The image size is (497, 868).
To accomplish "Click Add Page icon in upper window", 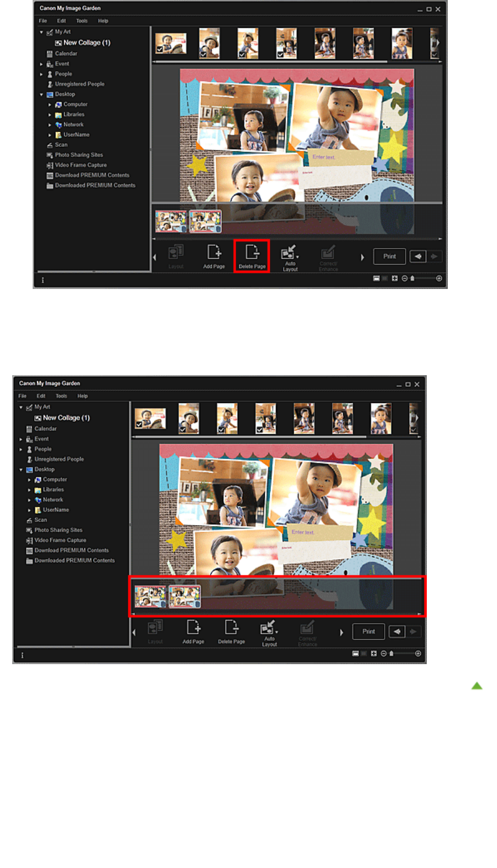I will coord(214,252).
